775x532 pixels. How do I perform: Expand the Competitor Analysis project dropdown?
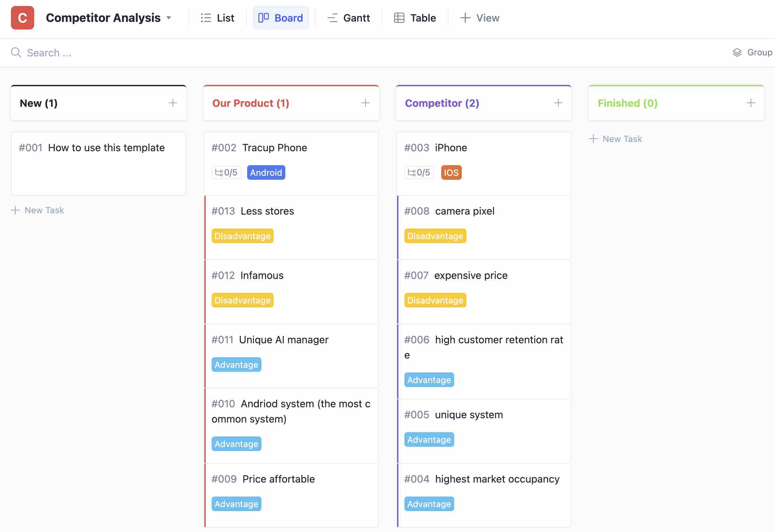click(x=169, y=18)
